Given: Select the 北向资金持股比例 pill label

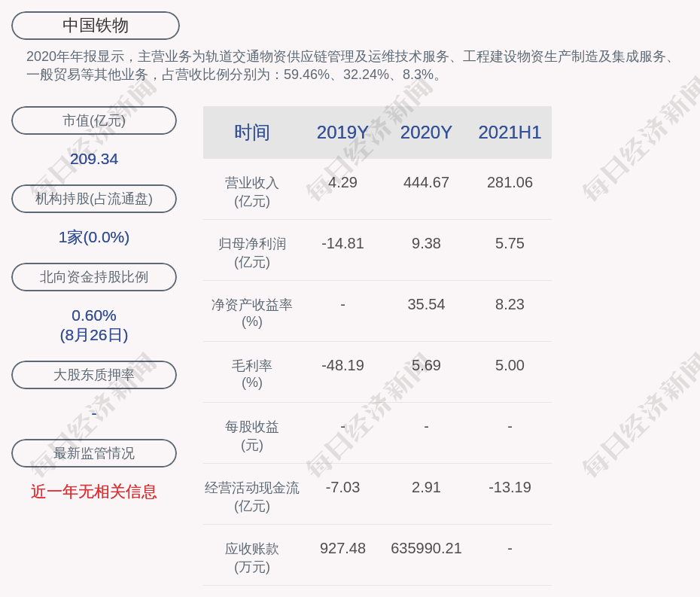Looking at the screenshot, I should point(94,277).
